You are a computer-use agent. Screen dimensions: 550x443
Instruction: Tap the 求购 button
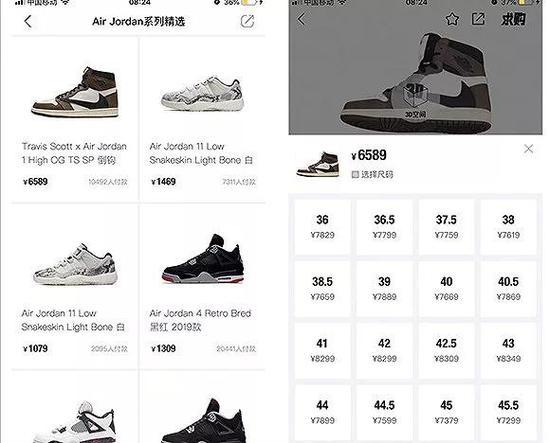(x=513, y=19)
